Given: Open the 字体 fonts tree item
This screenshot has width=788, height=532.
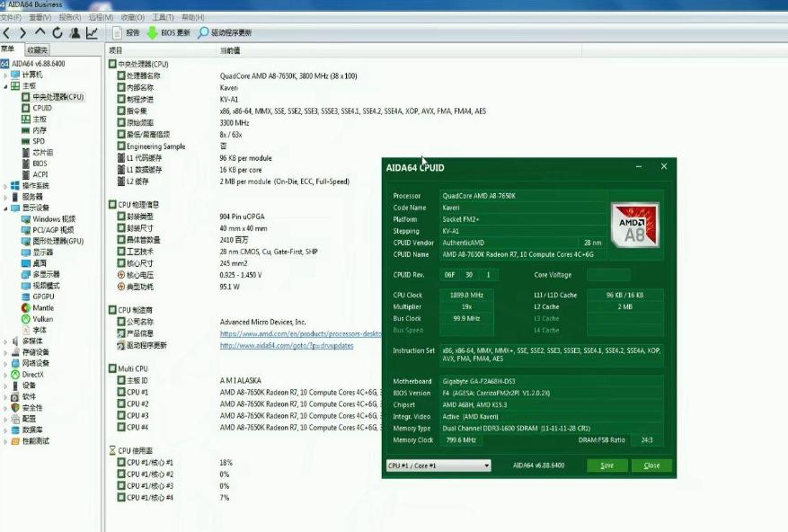Looking at the screenshot, I should 34,331.
